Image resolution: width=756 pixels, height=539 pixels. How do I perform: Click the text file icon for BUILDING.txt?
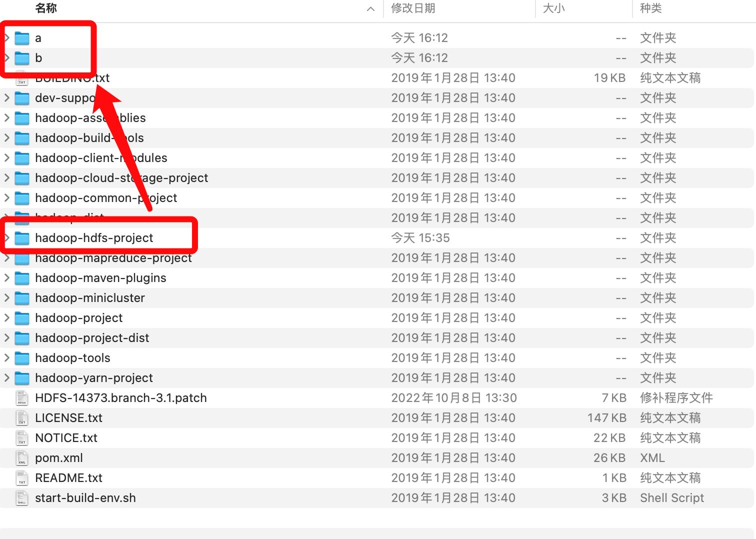coord(22,80)
